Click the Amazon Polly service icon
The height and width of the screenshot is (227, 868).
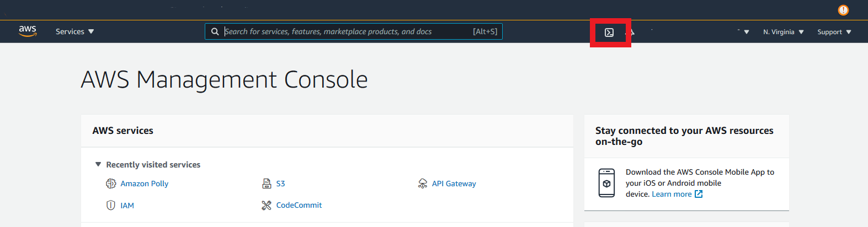(111, 183)
